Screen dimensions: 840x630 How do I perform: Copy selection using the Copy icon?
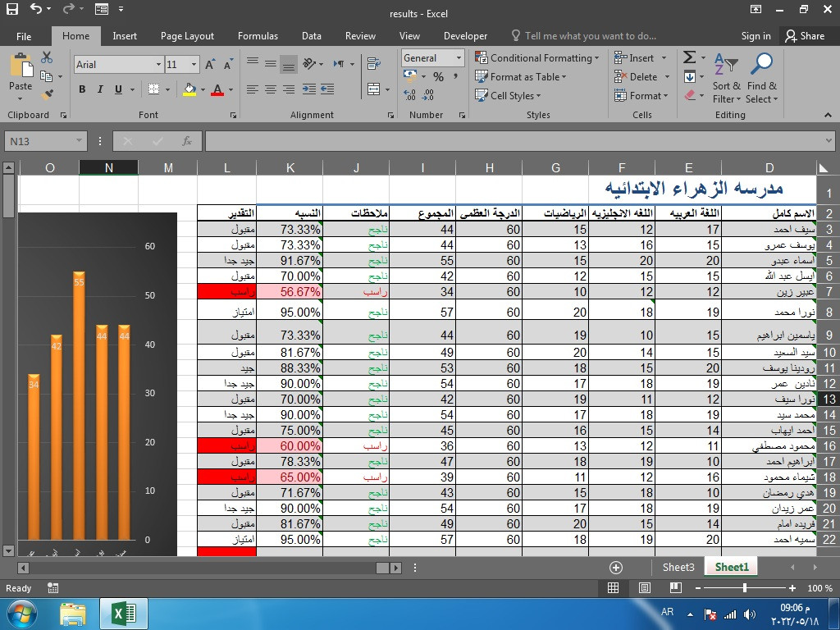click(47, 76)
